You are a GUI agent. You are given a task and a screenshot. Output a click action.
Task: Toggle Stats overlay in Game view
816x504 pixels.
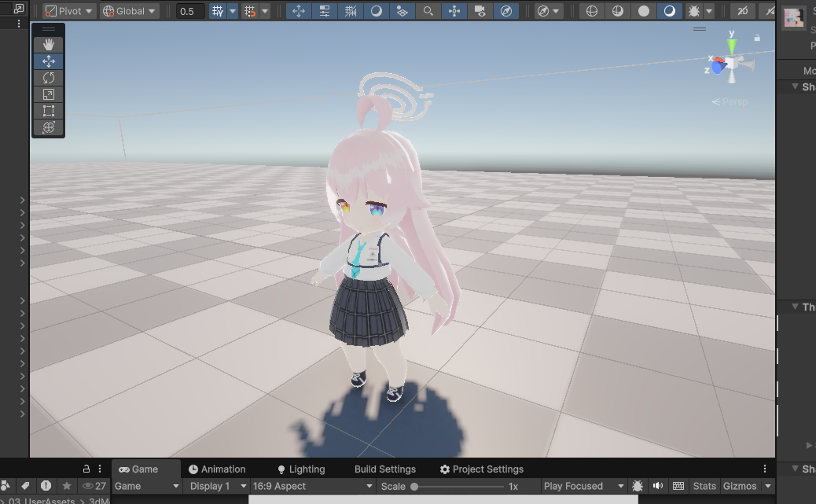click(704, 486)
